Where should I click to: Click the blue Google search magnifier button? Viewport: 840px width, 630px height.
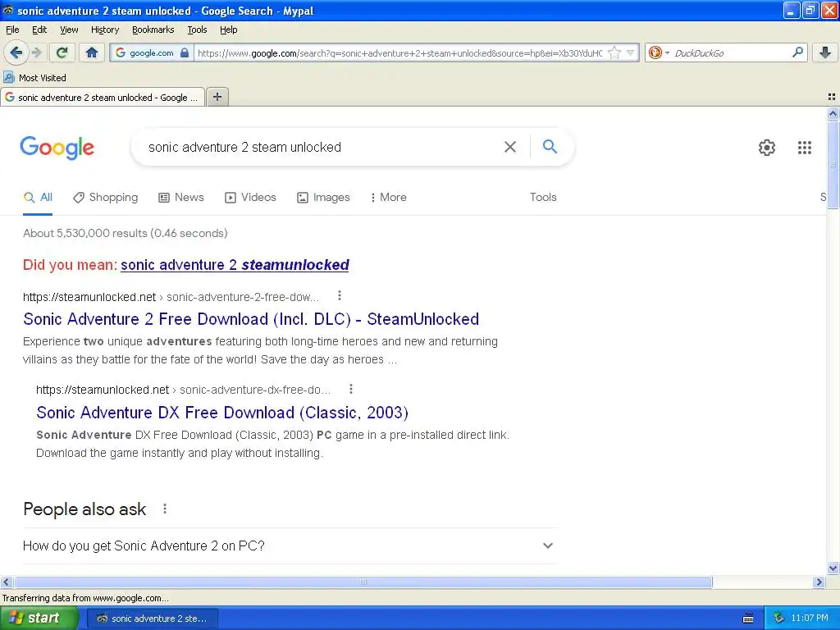550,146
